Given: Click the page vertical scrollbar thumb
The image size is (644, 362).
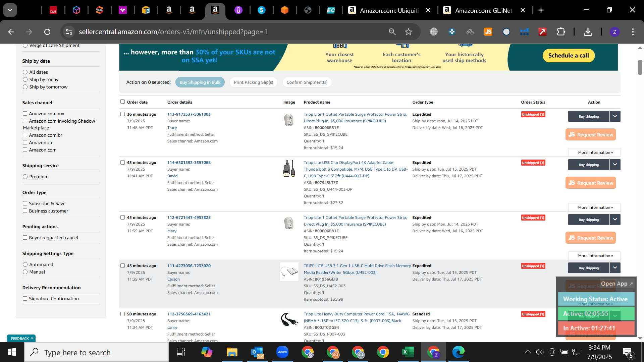Looking at the screenshot, I should click(640, 67).
